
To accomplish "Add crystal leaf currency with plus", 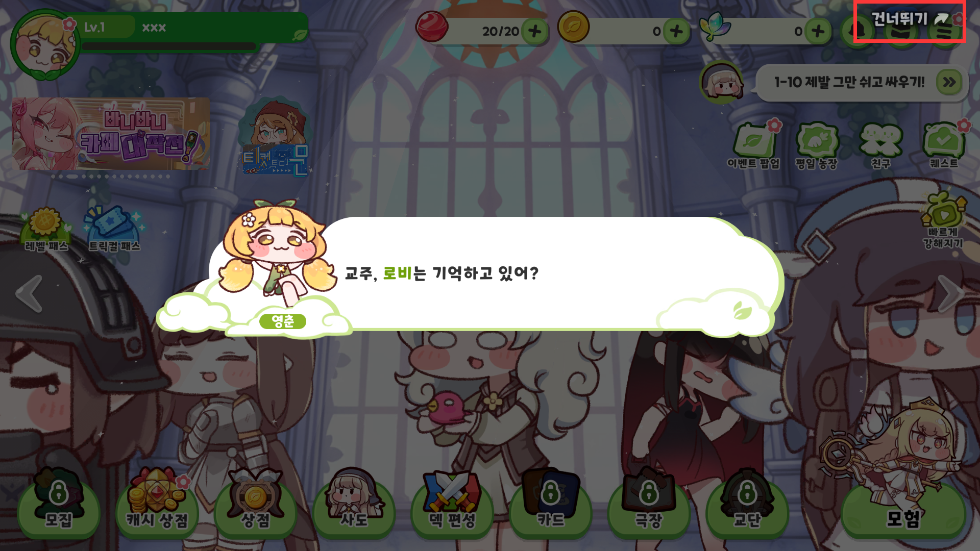I will click(818, 31).
